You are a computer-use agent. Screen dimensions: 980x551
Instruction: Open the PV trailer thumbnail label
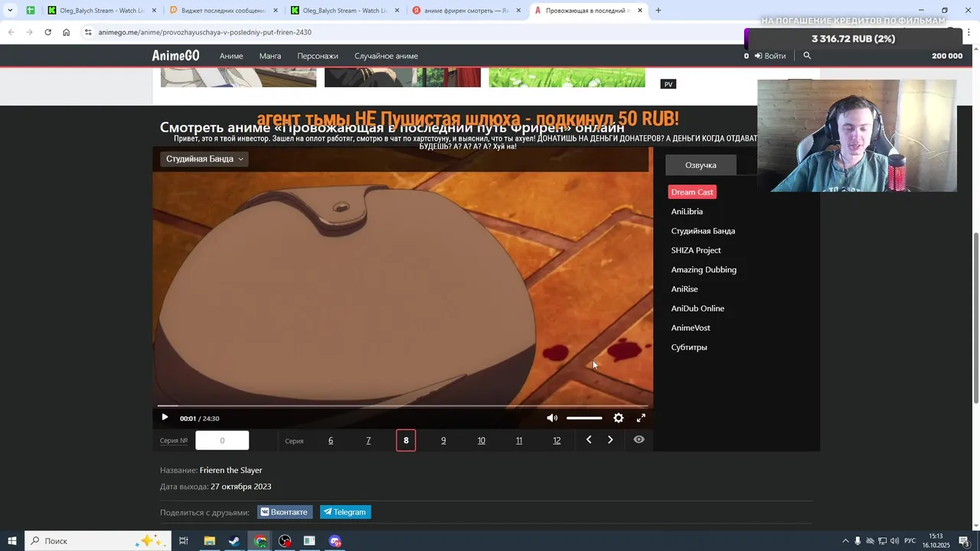click(668, 84)
